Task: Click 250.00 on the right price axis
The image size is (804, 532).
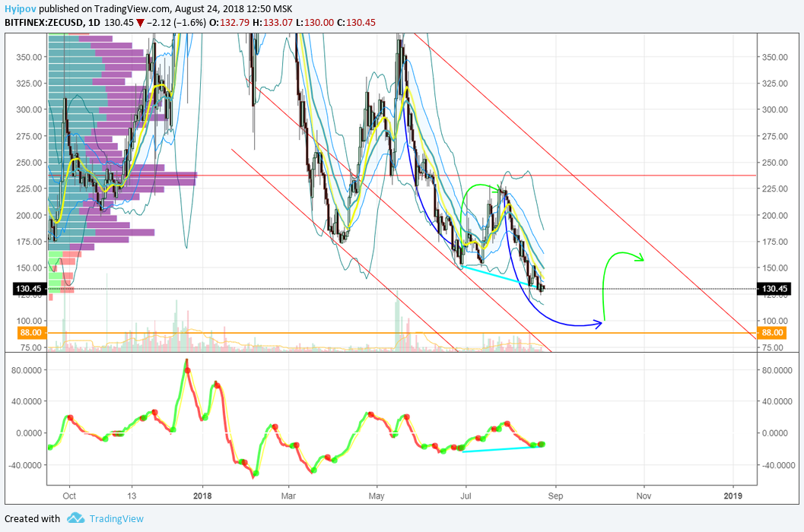Action: [x=775, y=163]
